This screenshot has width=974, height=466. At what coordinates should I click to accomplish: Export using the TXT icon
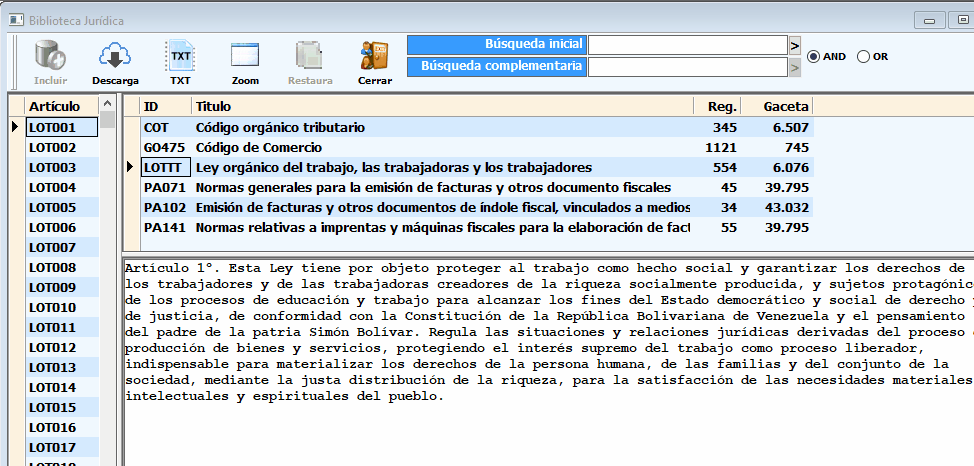(x=180, y=57)
